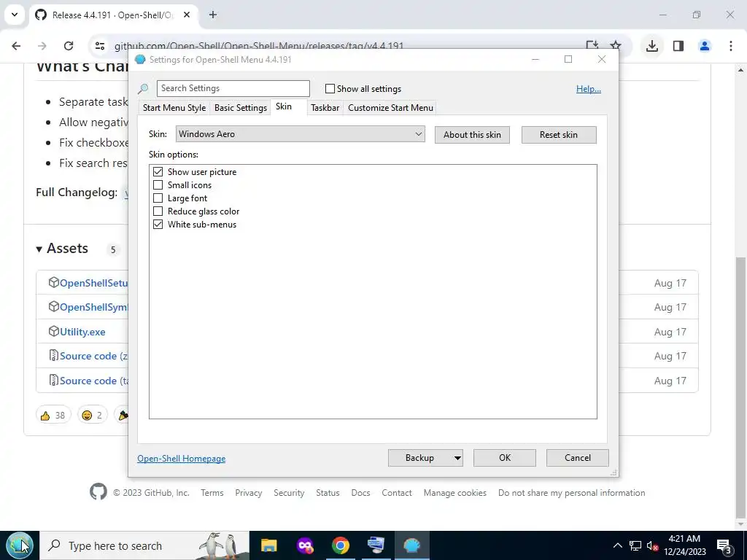Open Chrome three-dot menu
The image size is (747, 560).
click(x=731, y=46)
